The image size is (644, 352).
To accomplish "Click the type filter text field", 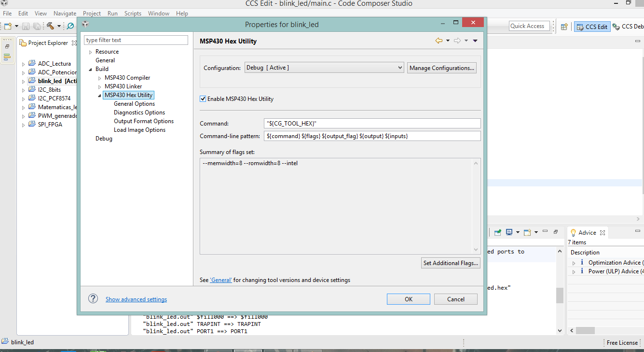I will [136, 40].
